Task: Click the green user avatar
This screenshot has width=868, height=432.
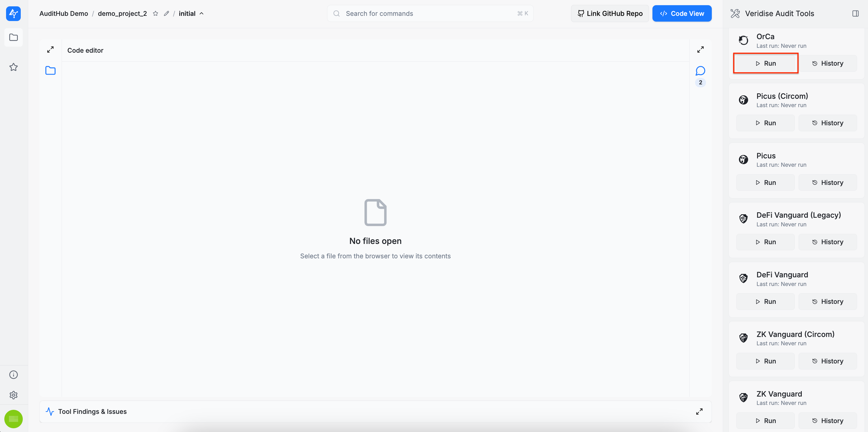Action: [x=14, y=419]
